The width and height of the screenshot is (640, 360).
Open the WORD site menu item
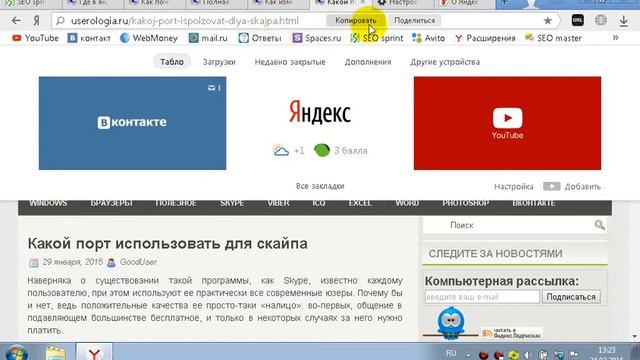pos(407,203)
